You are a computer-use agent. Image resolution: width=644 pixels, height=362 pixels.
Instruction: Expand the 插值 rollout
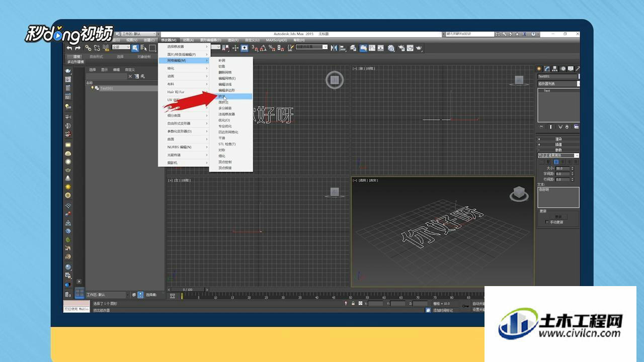pos(558,145)
